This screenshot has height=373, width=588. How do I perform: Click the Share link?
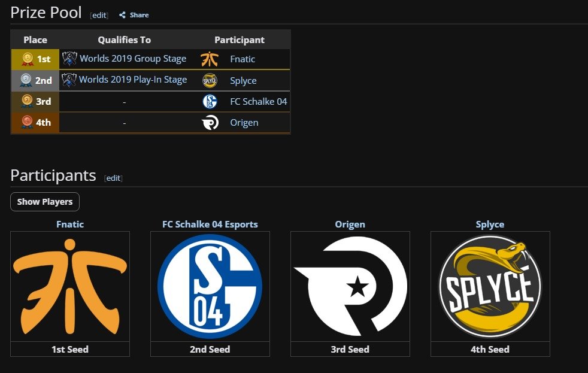tap(139, 15)
